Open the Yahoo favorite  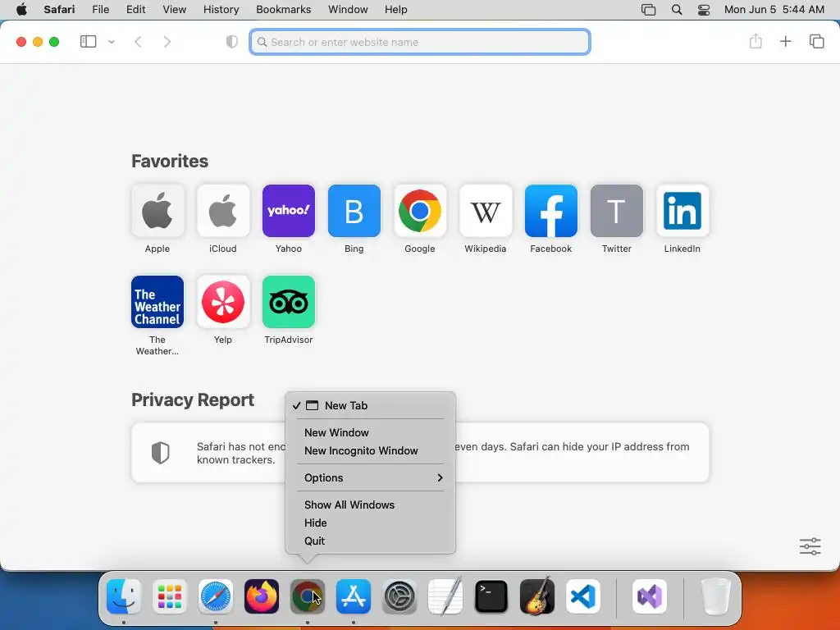point(289,211)
